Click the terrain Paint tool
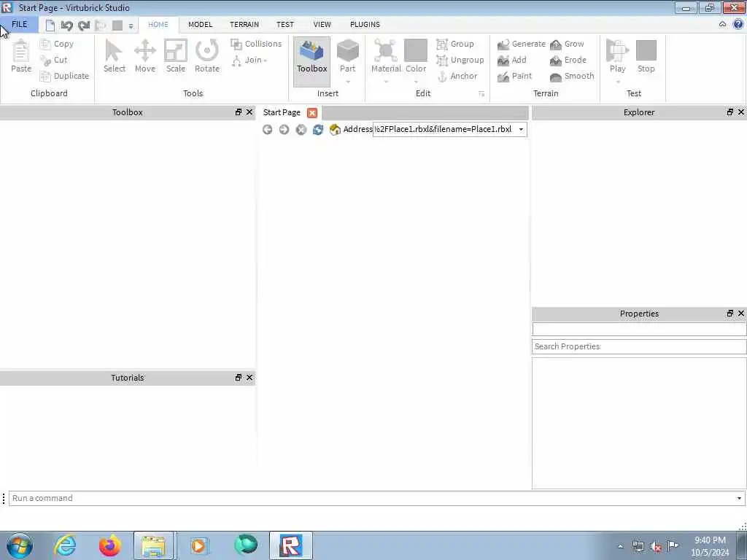747x560 pixels. [x=514, y=76]
